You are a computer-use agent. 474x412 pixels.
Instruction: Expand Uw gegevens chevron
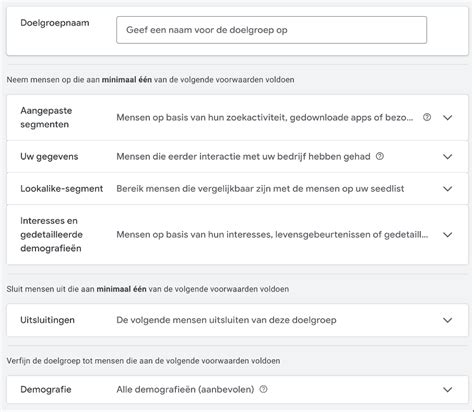(448, 156)
